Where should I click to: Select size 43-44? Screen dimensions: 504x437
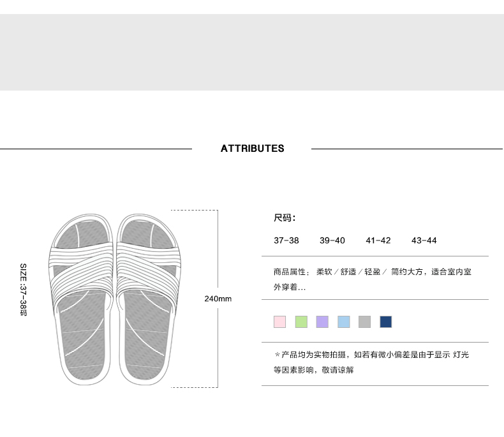coord(424,241)
